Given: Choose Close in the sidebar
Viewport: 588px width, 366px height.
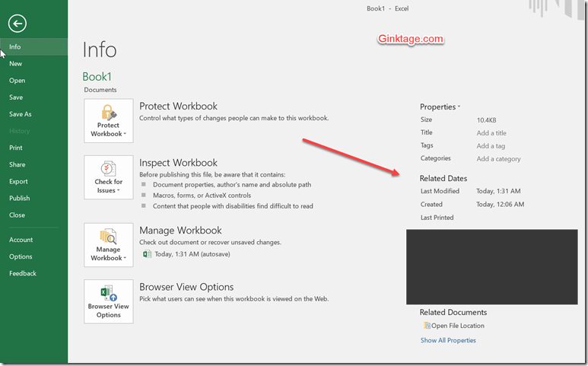Looking at the screenshot, I should tap(33, 215).
